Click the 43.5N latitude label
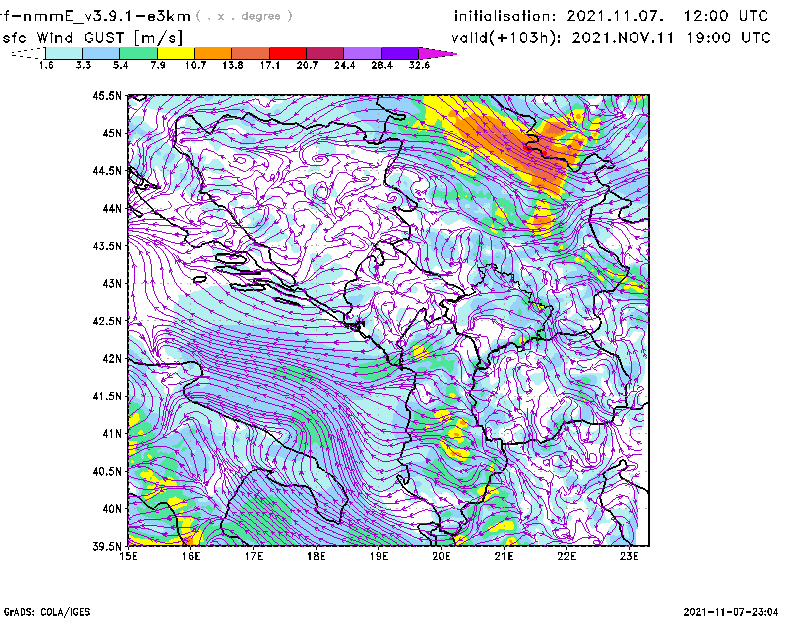This screenshot has height=618, width=800. (x=107, y=246)
